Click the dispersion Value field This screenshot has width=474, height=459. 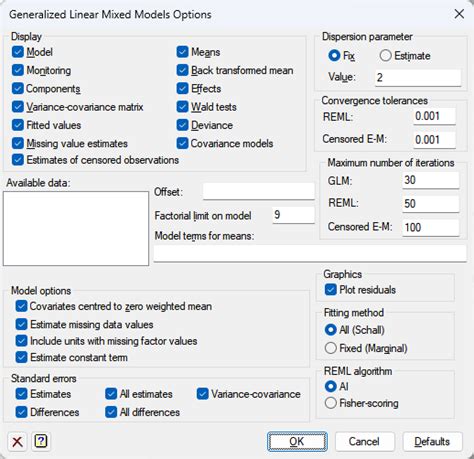coord(418,78)
